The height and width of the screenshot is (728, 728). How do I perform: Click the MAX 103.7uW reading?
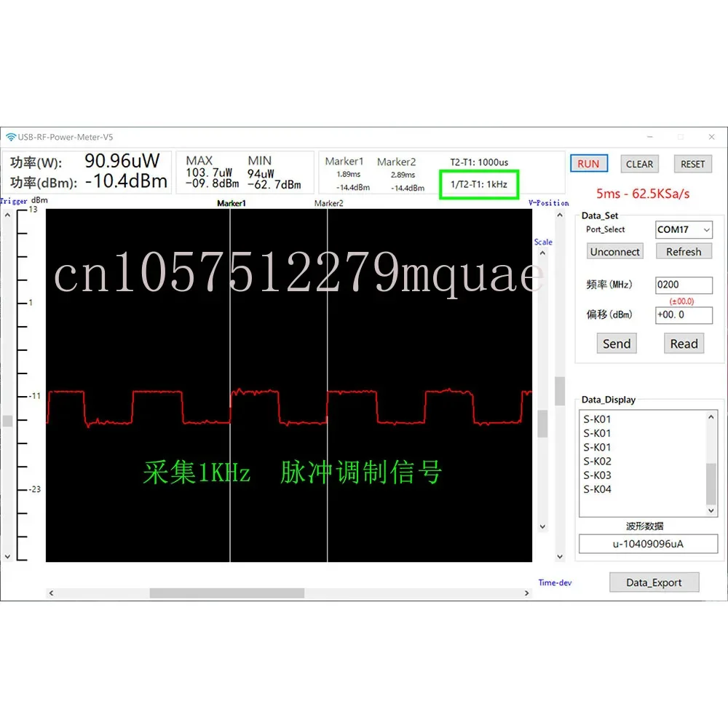point(210,173)
